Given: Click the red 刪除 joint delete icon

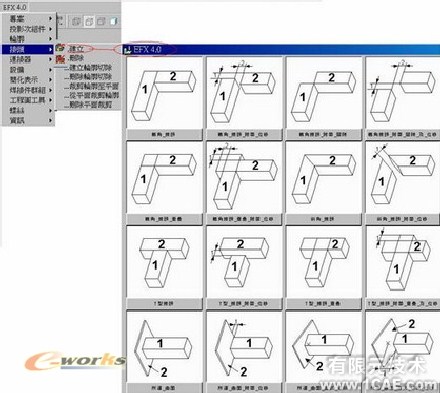Looking at the screenshot, I should (x=60, y=59).
